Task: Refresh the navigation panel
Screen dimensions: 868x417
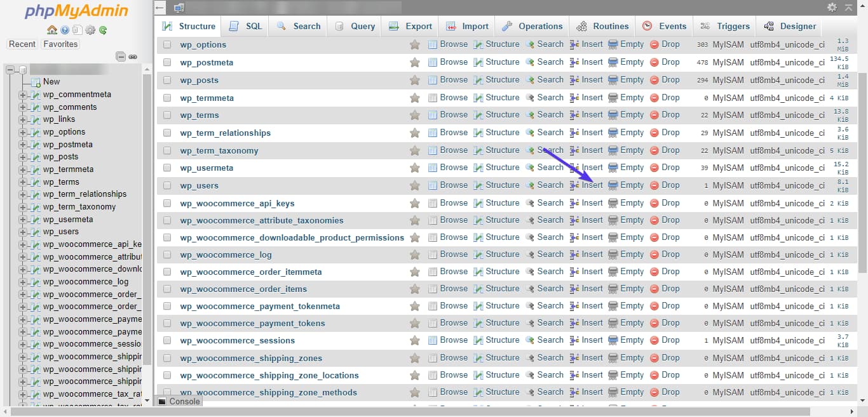Action: click(x=102, y=30)
